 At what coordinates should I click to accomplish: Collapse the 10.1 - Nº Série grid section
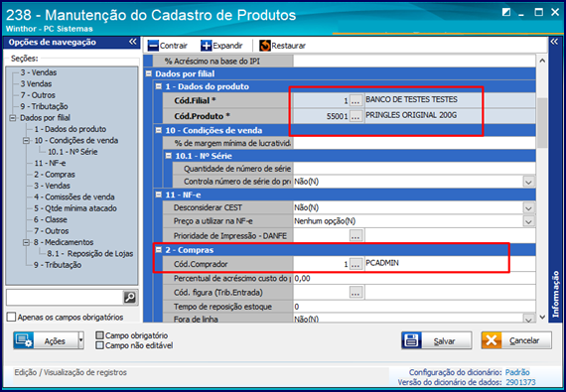click(x=169, y=156)
